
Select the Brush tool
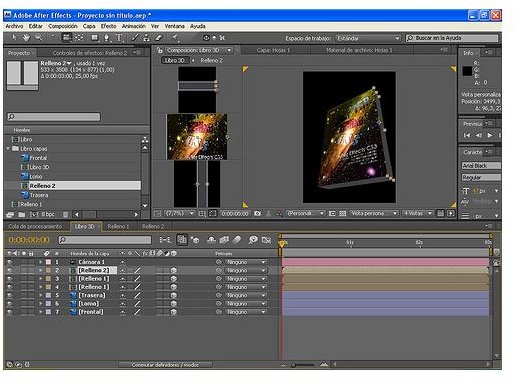134,38
